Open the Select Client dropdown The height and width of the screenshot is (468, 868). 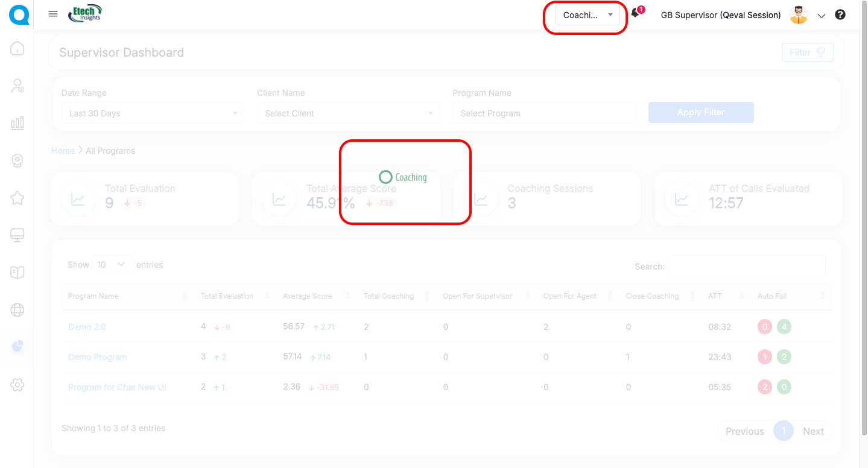point(348,113)
